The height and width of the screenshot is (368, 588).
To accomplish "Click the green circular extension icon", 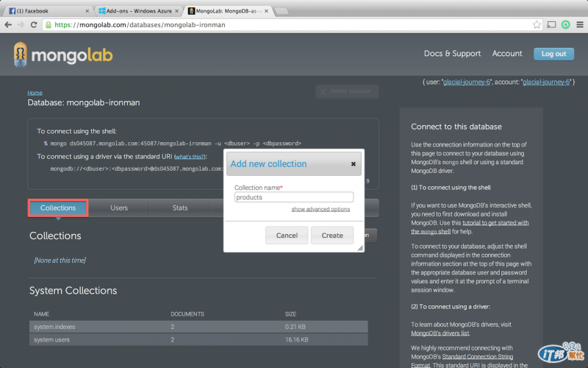I will (x=565, y=25).
